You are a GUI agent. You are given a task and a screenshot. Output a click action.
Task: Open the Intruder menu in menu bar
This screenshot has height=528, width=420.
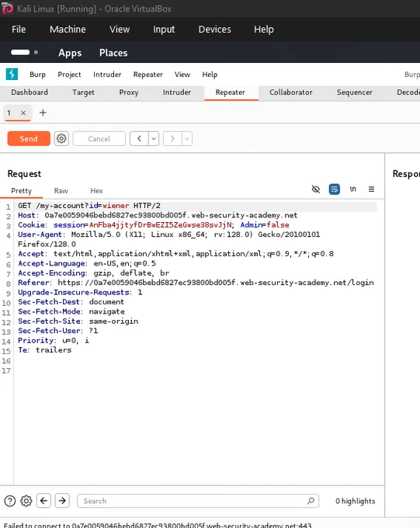(x=107, y=75)
